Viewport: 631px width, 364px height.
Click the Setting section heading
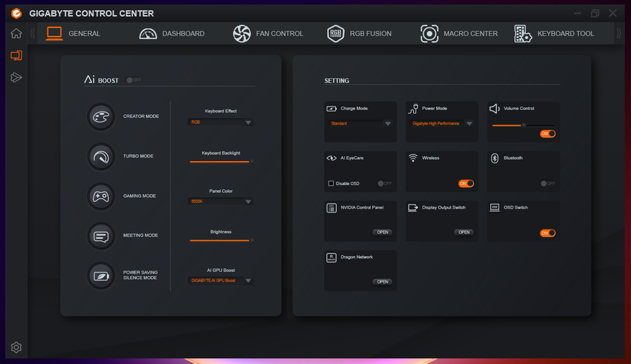[x=337, y=81]
